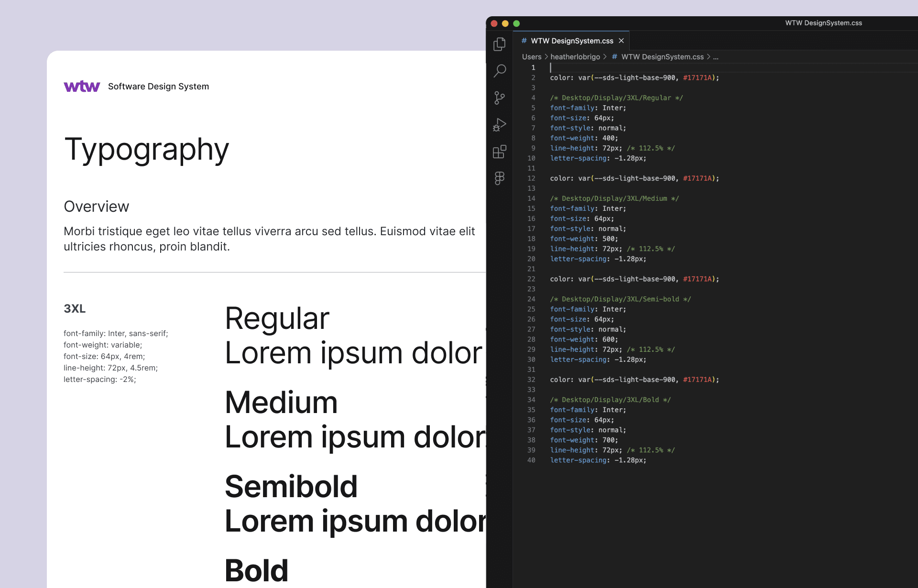Click the font-family: Inter; code on line 25

pyautogui.click(x=588, y=309)
